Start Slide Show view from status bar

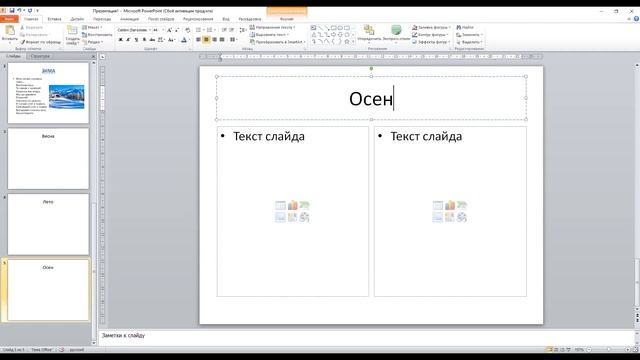568,350
